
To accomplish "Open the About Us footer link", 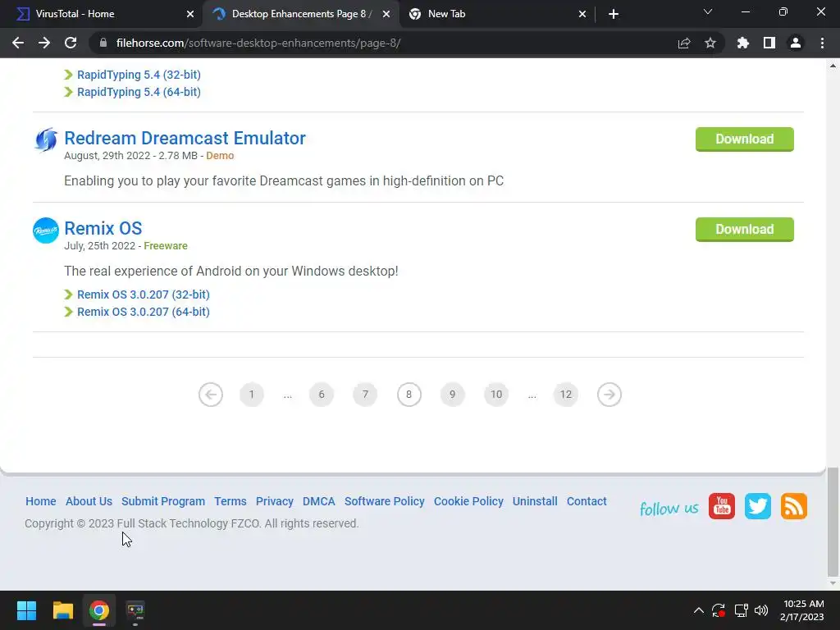I will tap(89, 501).
